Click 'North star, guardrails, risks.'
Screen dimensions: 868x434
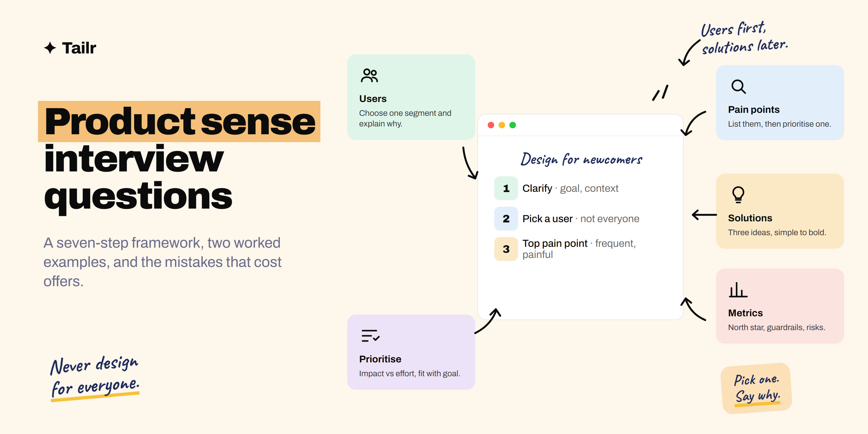coord(777,327)
